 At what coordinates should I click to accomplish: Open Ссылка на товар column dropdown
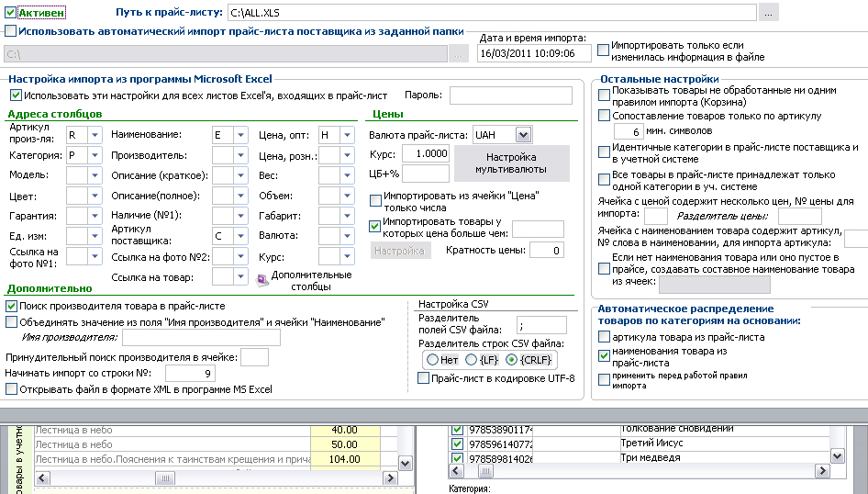pyautogui.click(x=240, y=276)
